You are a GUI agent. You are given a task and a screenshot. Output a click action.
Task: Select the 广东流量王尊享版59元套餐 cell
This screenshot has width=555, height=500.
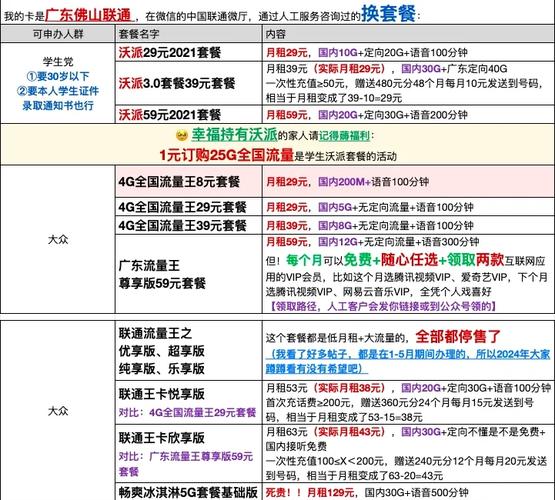coord(189,274)
